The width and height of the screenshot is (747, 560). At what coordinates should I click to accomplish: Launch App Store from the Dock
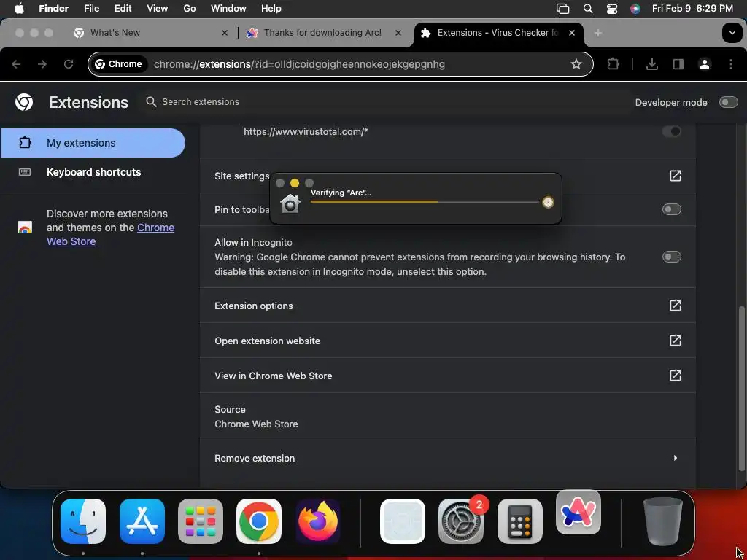click(x=142, y=521)
